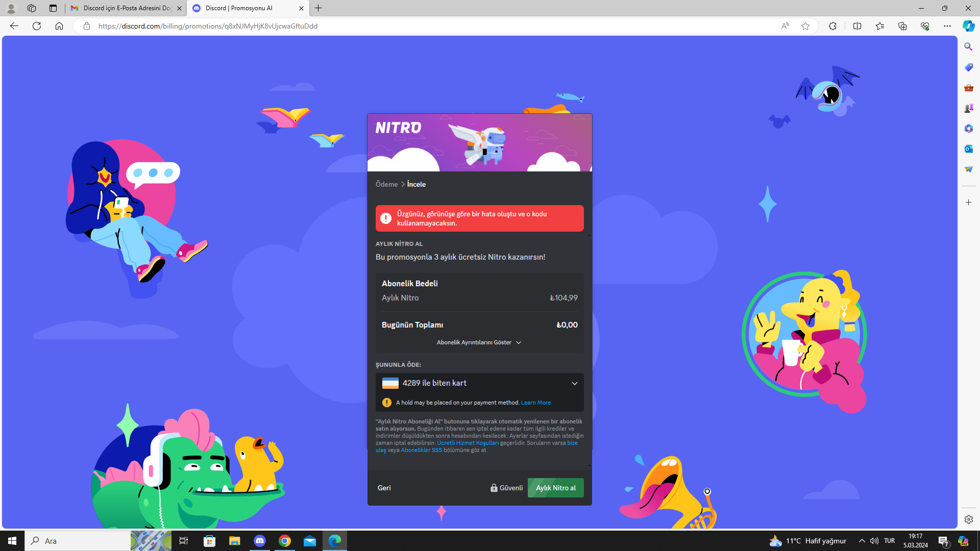980x551 pixels.
Task: Expand Abonelik Ayrıntılarını Göster
Action: coord(479,342)
